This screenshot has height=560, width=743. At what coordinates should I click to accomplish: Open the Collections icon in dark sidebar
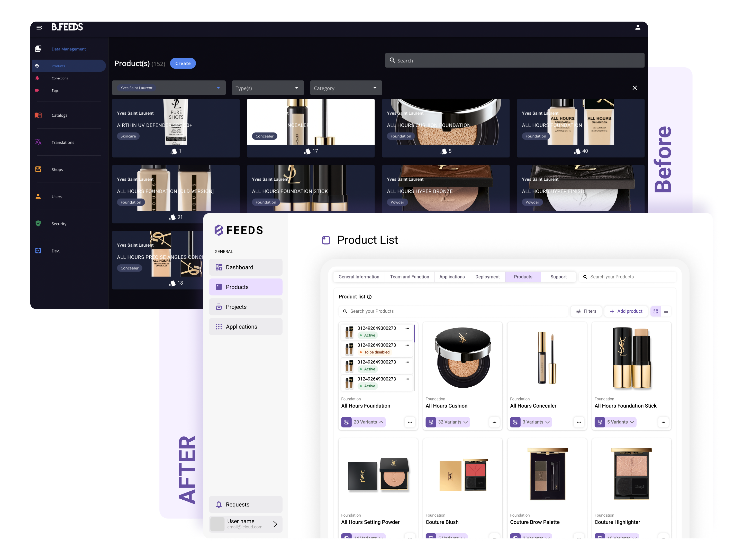pos(37,78)
